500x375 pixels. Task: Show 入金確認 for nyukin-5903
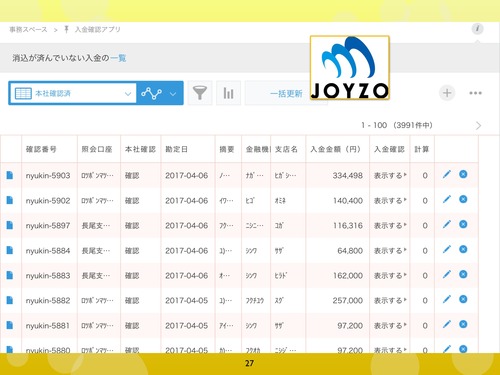tap(390, 175)
